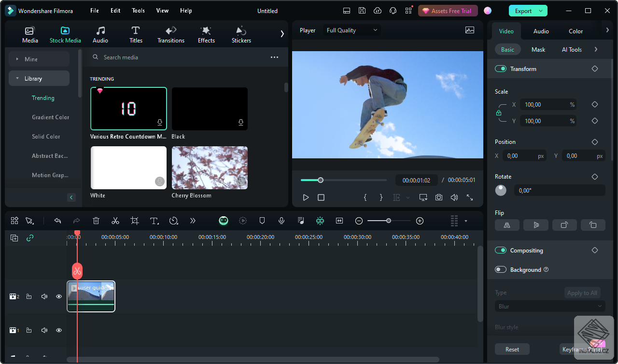Click the timeline zoom slider handle
The image size is (618, 364).
point(388,221)
